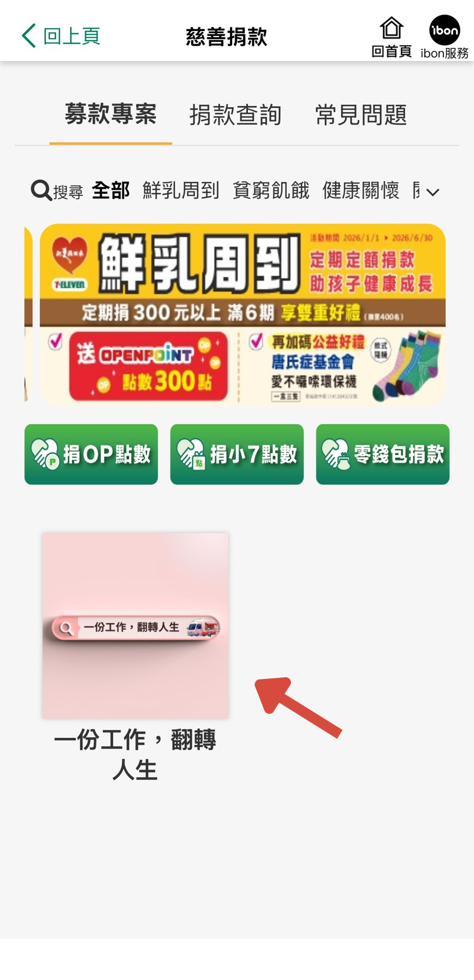Filter by 貧窮飢餓 category
The height and width of the screenshot is (980, 474).
(x=271, y=191)
